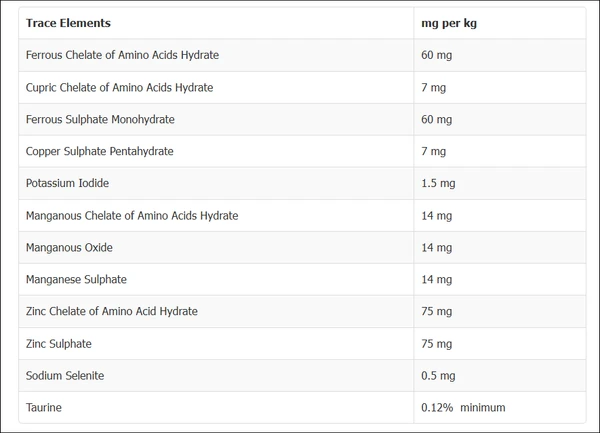
Task: Click the mg per kg column header
Action: click(449, 23)
